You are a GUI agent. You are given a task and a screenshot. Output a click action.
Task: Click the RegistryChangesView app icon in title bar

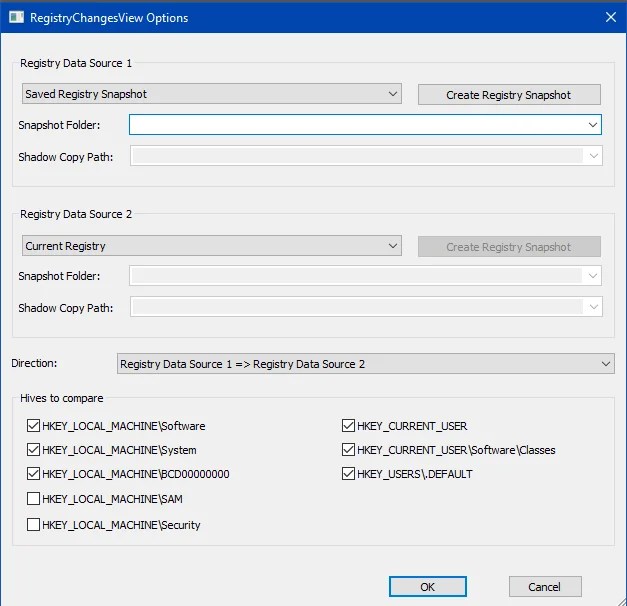pyautogui.click(x=16, y=17)
